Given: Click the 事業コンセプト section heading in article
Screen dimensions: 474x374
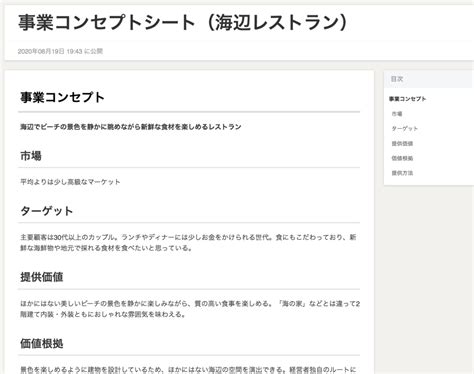Looking at the screenshot, I should coord(62,97).
